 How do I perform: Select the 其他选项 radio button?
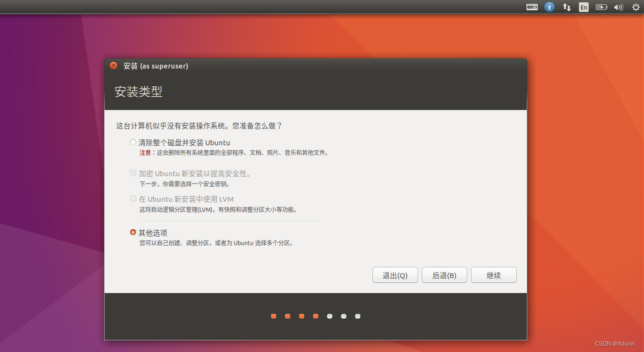133,232
